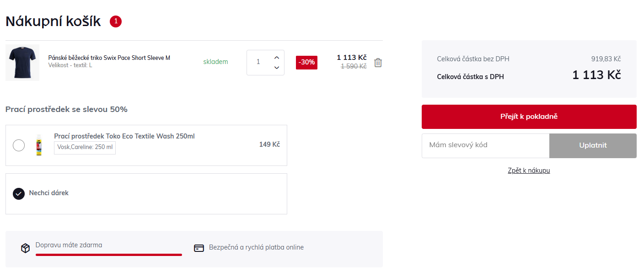The width and height of the screenshot is (644, 277).
Task: Increase quantity with the up arrow
Action: (x=276, y=58)
